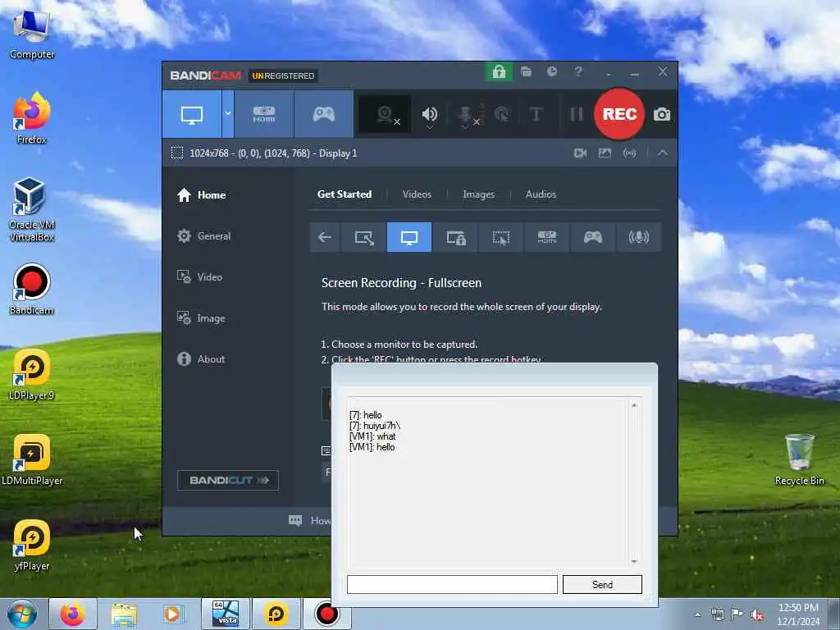
Task: Click the chat bubble help icon
Action: pos(295,521)
